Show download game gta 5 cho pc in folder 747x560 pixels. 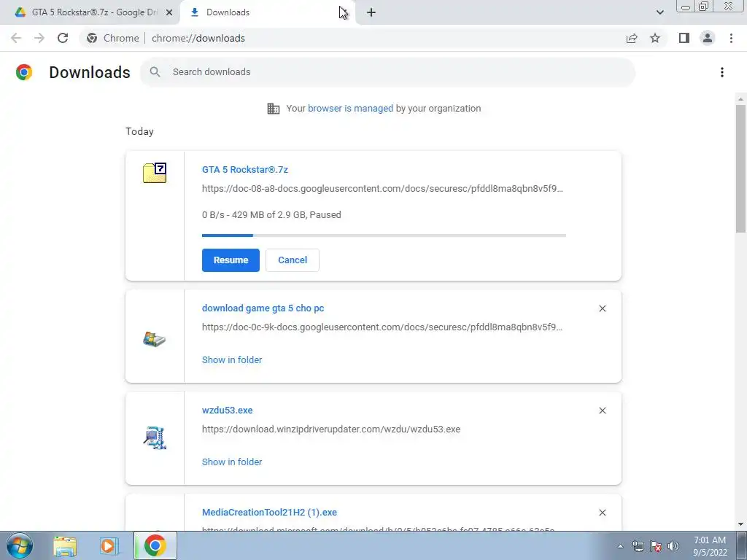click(x=232, y=360)
